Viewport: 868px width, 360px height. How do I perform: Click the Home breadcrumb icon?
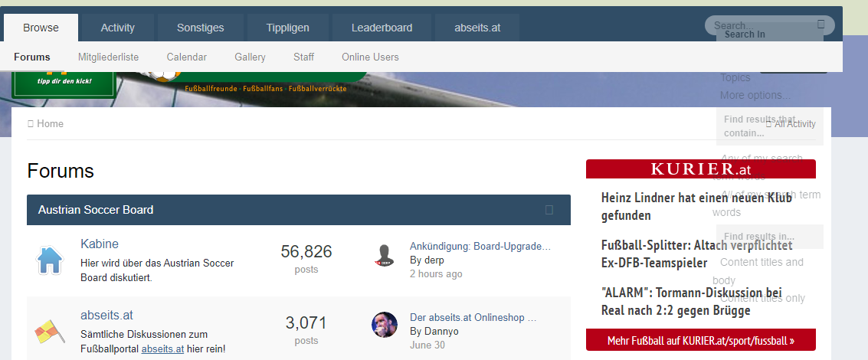click(31, 123)
